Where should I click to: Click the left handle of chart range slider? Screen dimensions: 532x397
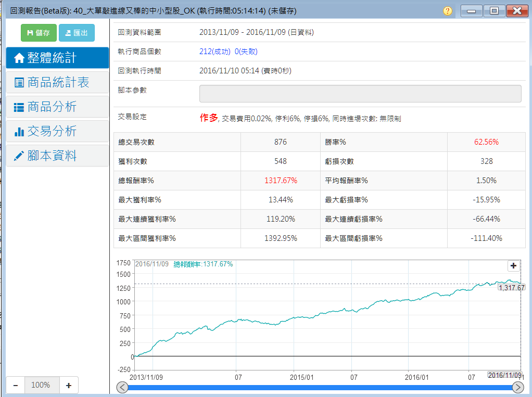[x=122, y=388]
